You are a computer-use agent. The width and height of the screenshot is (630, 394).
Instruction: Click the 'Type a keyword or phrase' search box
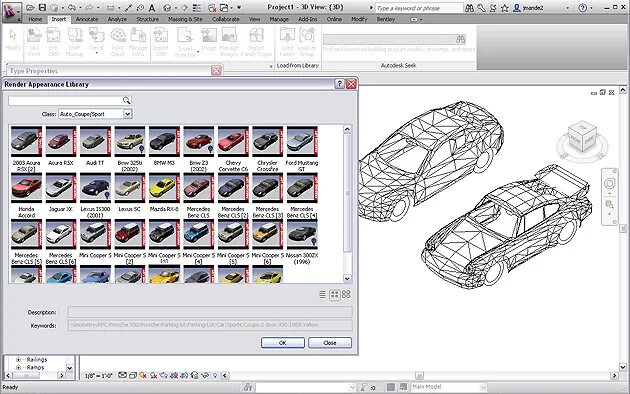pyautogui.click(x=418, y=8)
